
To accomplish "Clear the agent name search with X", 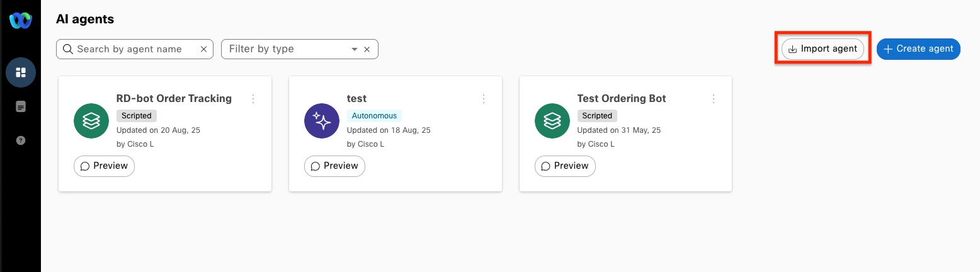I will pyautogui.click(x=203, y=49).
